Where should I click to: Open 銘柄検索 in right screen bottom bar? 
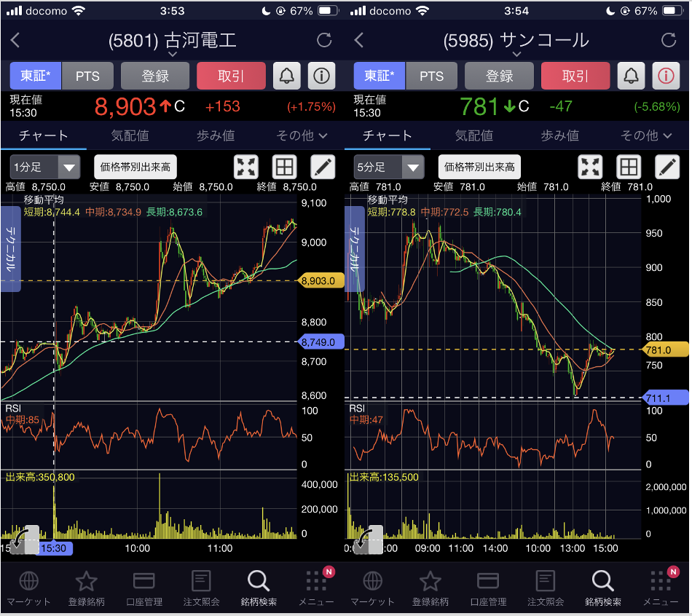pos(603,588)
